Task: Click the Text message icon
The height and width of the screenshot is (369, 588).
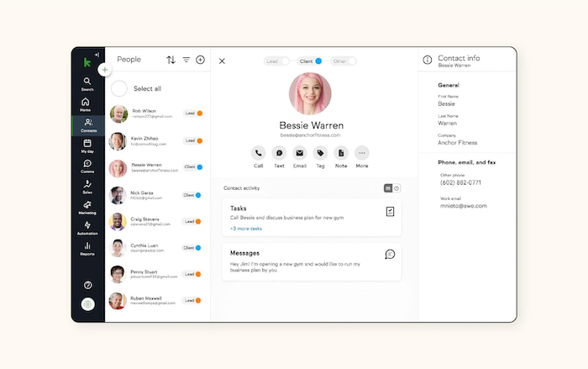Action: point(279,153)
